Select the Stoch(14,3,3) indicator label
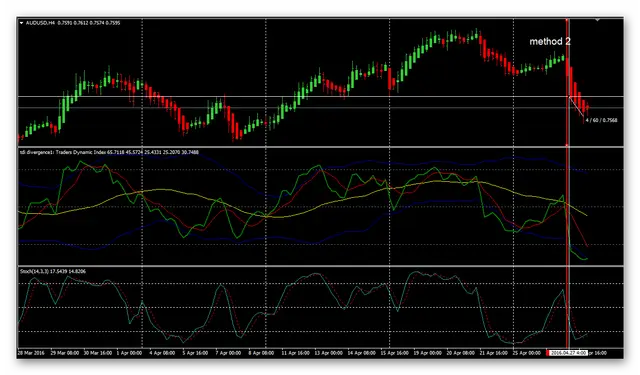640x375 pixels. (x=53, y=271)
